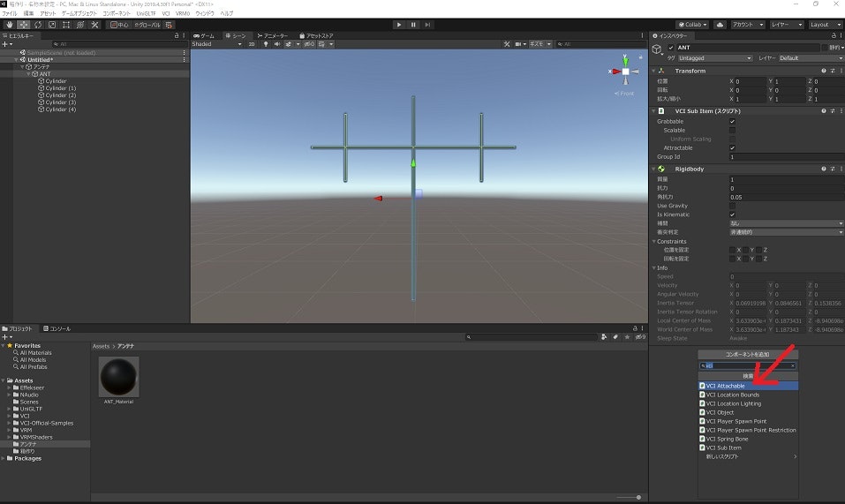Click Project search by label icon
This screenshot has width=845, height=504.
point(615,337)
